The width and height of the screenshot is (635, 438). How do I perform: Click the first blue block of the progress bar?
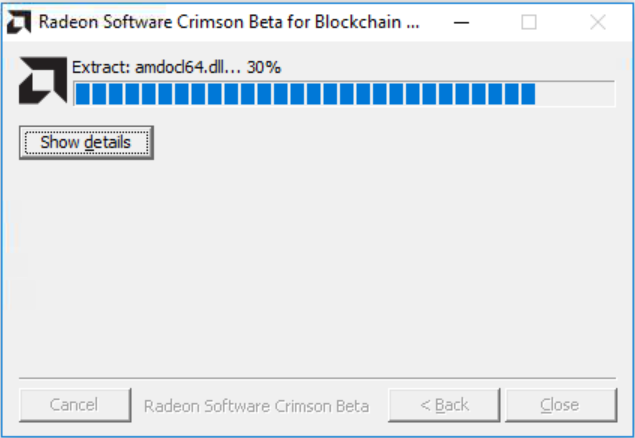[81, 94]
